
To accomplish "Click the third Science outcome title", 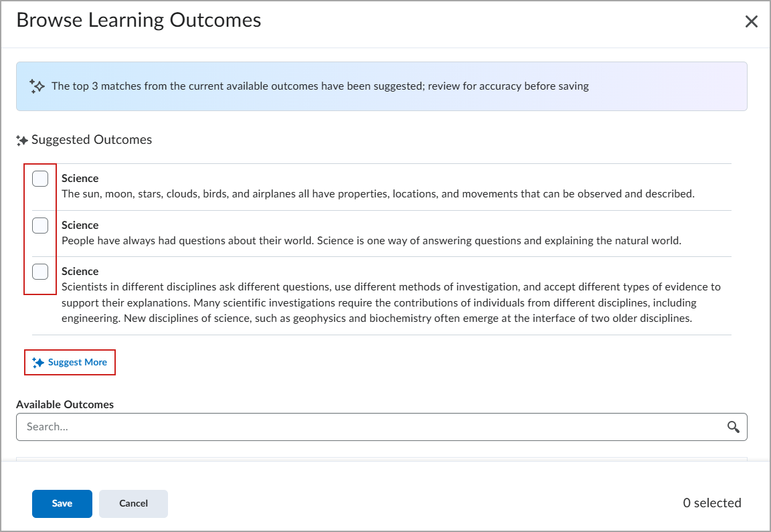I will tap(80, 271).
